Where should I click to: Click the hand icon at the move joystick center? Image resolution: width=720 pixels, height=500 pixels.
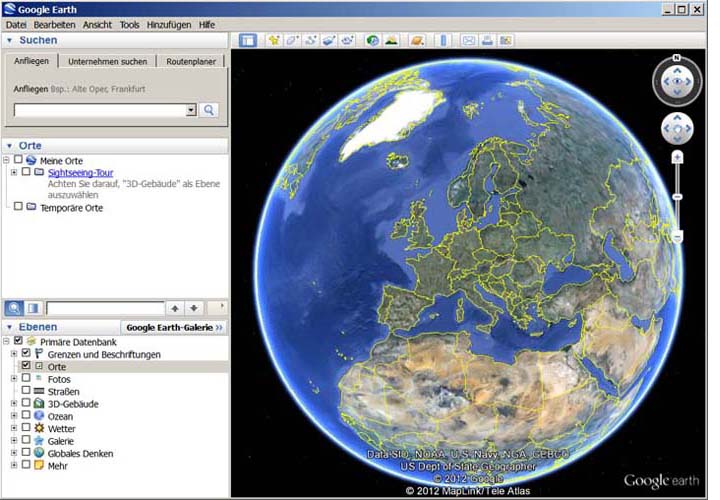point(677,129)
